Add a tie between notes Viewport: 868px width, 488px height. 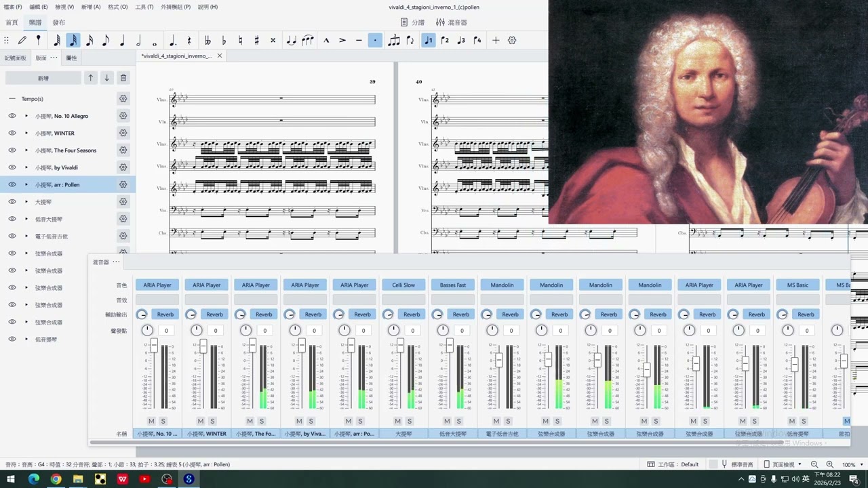click(291, 41)
